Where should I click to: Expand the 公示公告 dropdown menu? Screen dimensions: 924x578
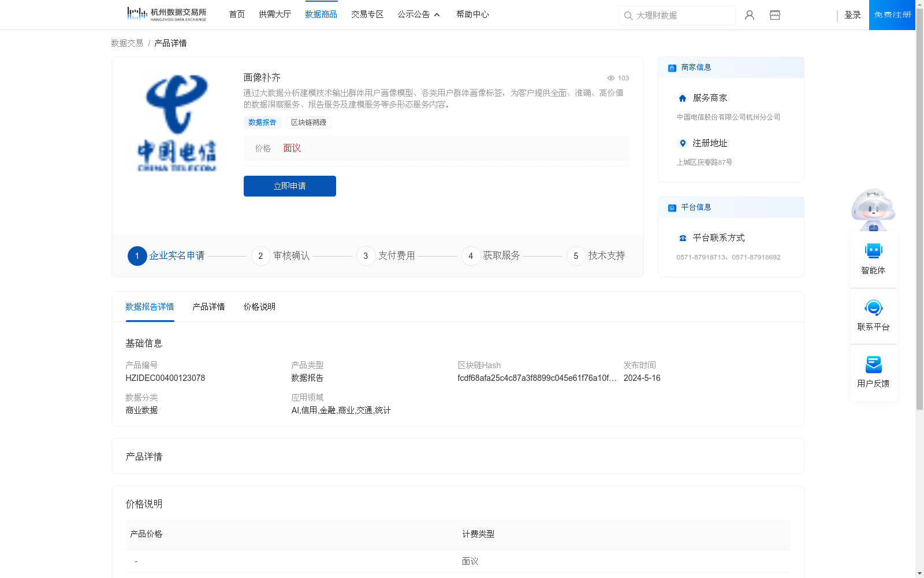tap(419, 14)
